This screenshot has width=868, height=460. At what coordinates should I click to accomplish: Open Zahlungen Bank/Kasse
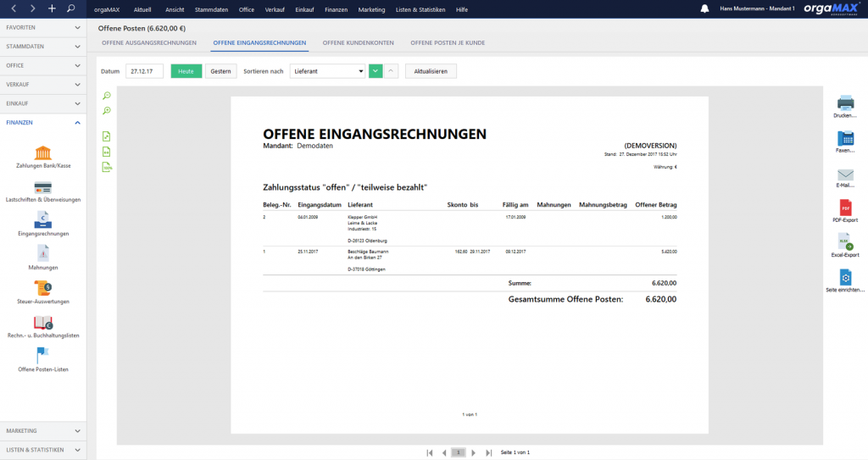(43, 157)
